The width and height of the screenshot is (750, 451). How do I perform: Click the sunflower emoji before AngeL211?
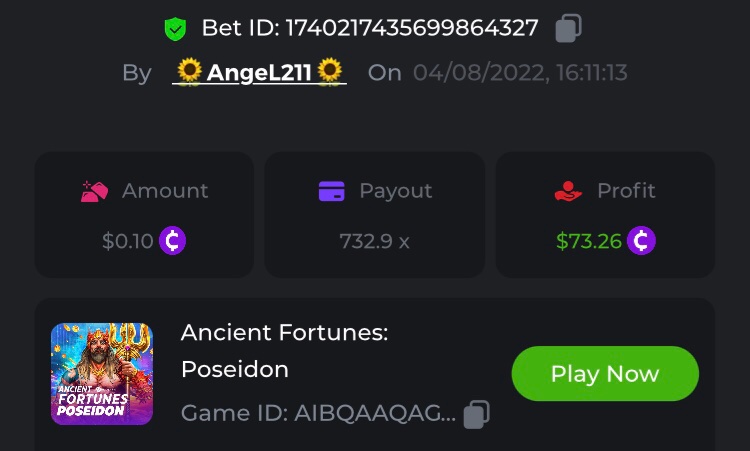coord(189,72)
